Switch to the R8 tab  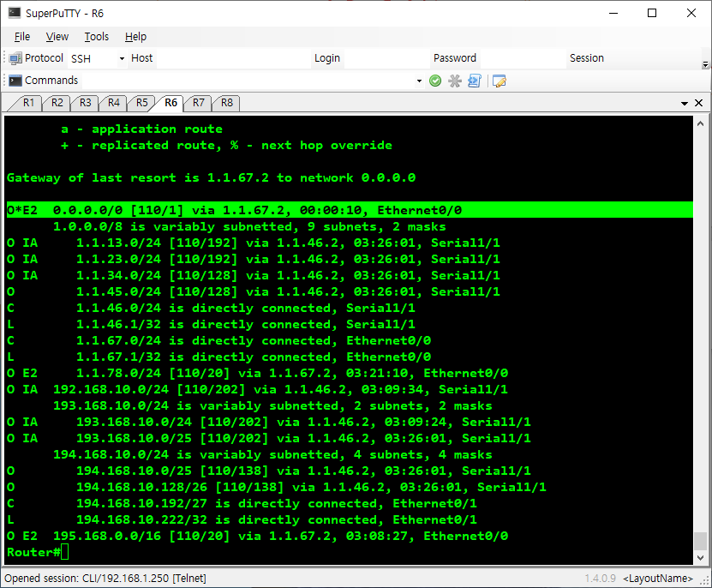tap(226, 103)
